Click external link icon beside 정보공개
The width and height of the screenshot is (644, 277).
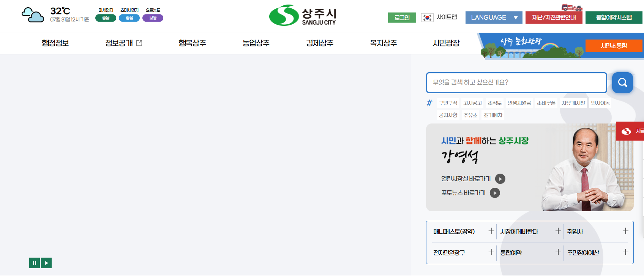139,43
